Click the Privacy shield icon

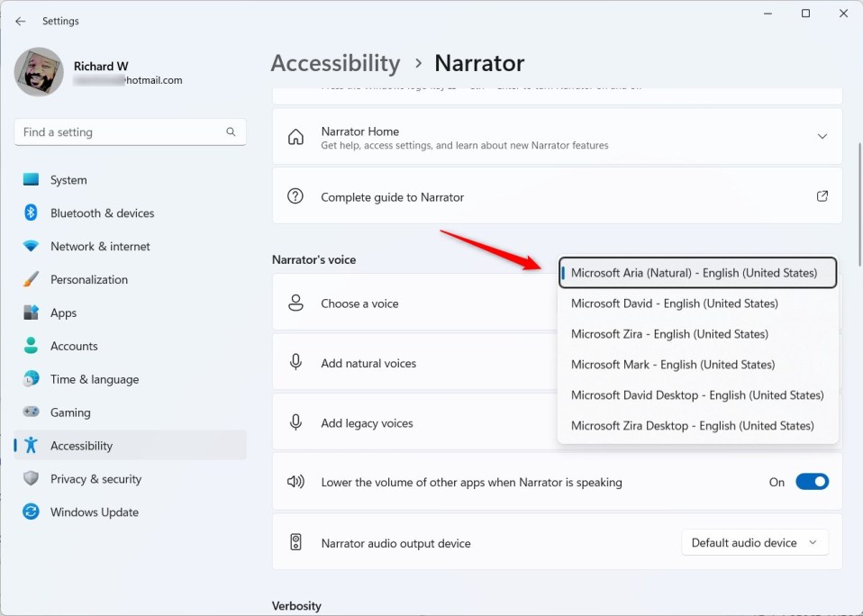[31, 478]
